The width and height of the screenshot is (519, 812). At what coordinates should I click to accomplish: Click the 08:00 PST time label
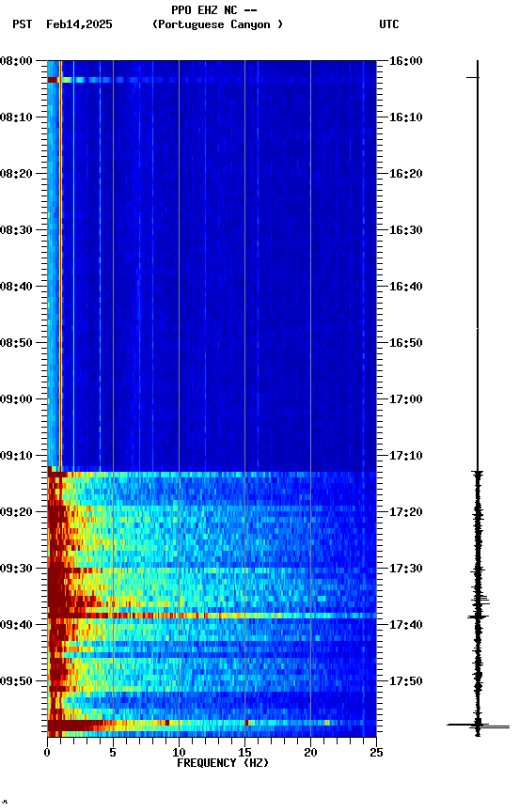(16, 61)
